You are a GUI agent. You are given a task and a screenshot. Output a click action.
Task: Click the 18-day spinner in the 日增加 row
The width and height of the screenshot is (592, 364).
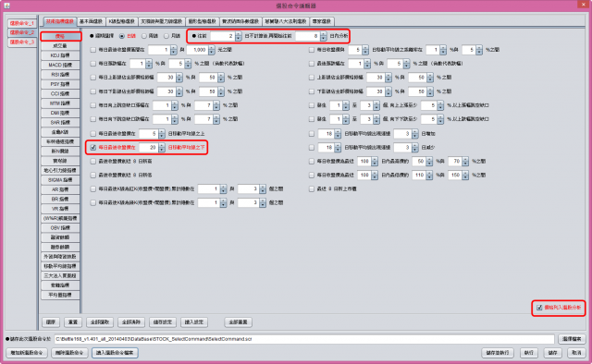329,134
